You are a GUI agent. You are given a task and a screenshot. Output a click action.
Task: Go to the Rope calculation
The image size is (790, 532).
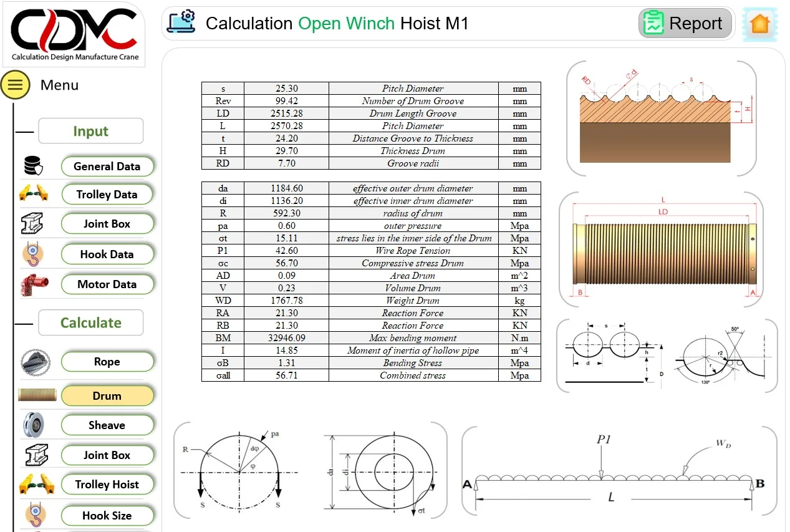click(107, 362)
